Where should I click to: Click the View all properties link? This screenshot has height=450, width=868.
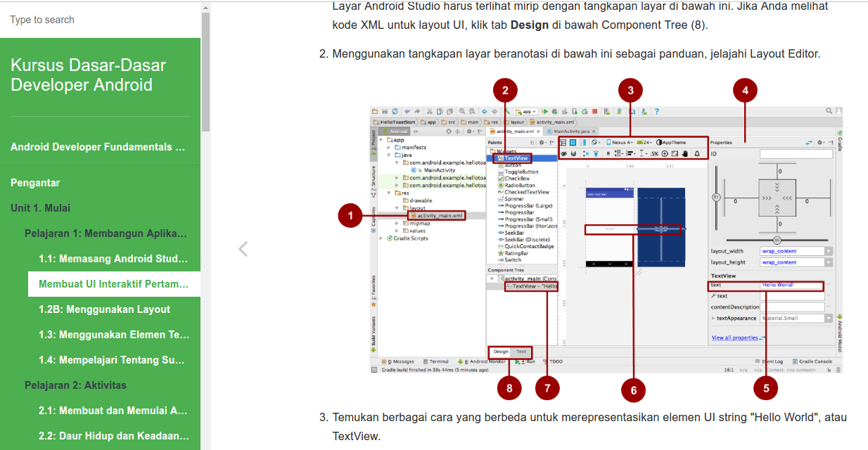(x=735, y=338)
